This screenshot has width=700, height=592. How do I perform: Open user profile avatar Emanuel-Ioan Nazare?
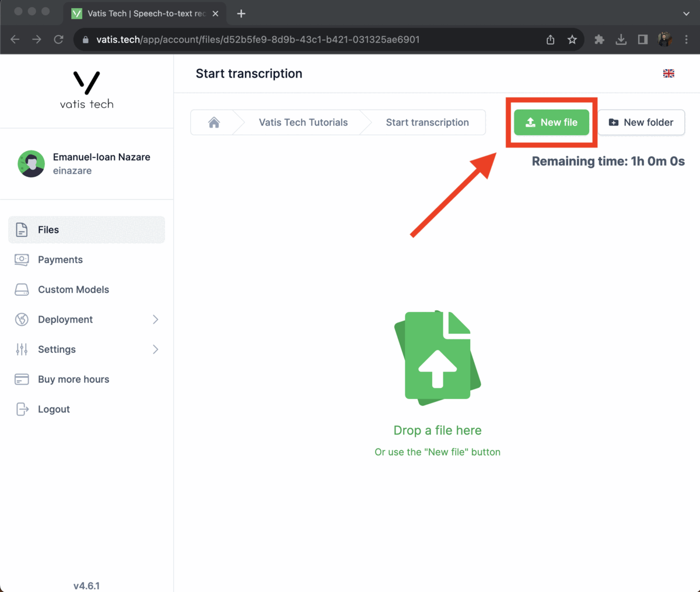pos(32,164)
